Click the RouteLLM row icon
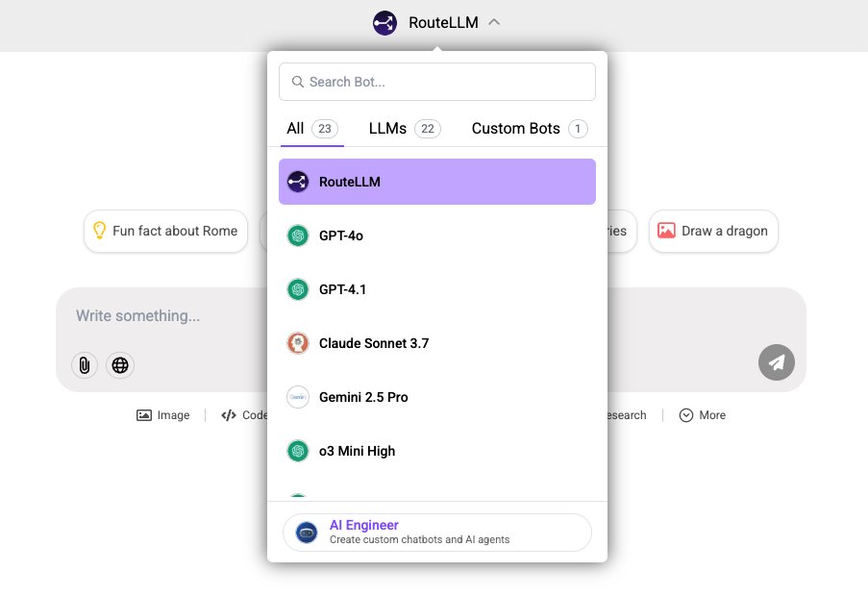This screenshot has height=596, width=868. (298, 182)
